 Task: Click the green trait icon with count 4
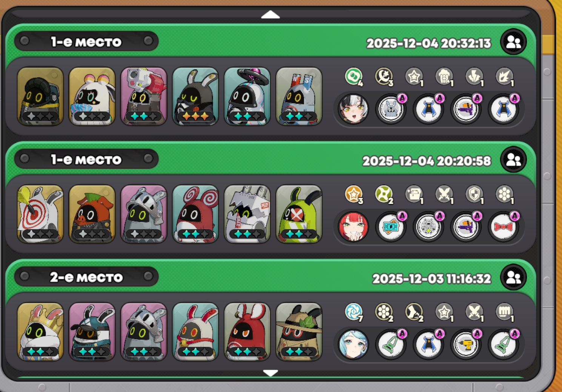point(354,77)
